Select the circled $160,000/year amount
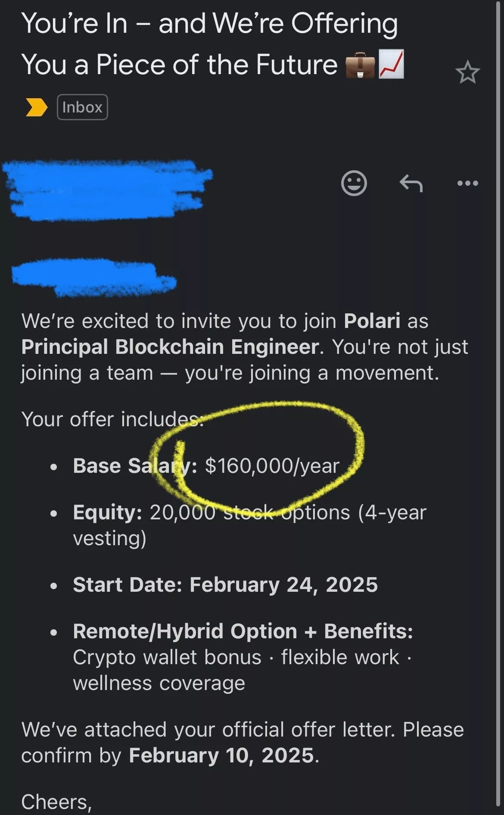The image size is (504, 815). (x=272, y=466)
